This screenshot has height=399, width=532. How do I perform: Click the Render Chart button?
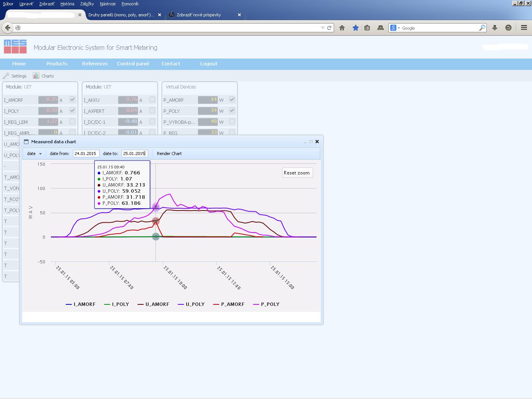pyautogui.click(x=169, y=154)
